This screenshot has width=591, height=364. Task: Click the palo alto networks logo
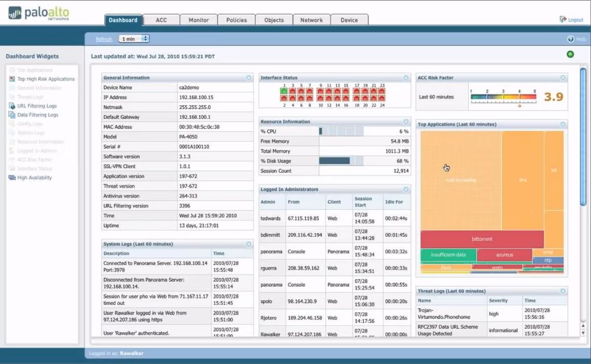[x=35, y=13]
